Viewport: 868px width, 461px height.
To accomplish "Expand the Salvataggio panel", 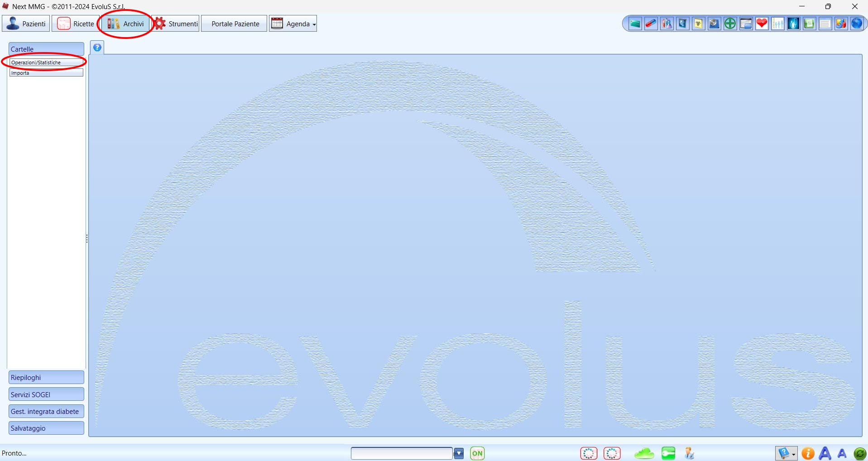I will point(46,428).
